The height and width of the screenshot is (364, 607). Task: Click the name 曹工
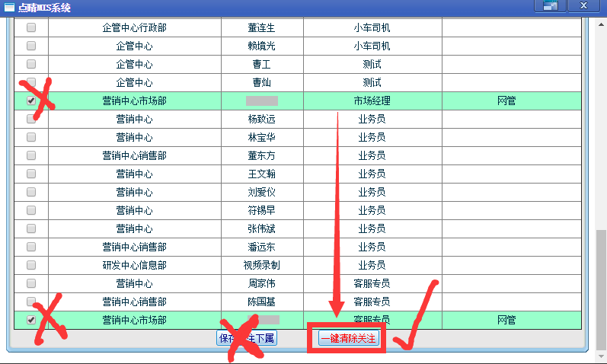[x=262, y=64]
